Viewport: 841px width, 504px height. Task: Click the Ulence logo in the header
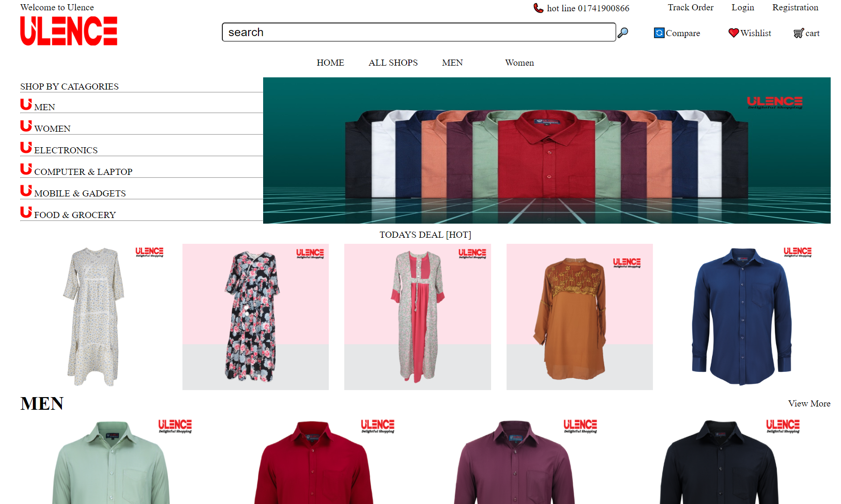coord(68,31)
